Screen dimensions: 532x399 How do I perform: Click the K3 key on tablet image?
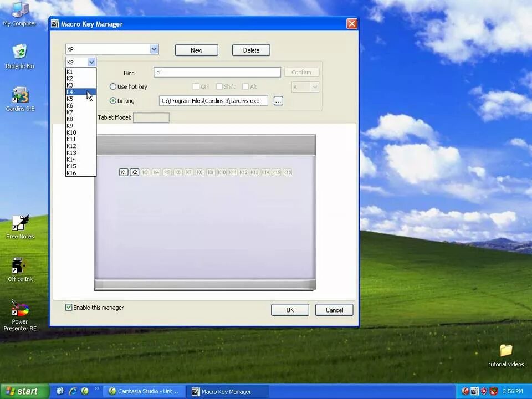[145, 172]
